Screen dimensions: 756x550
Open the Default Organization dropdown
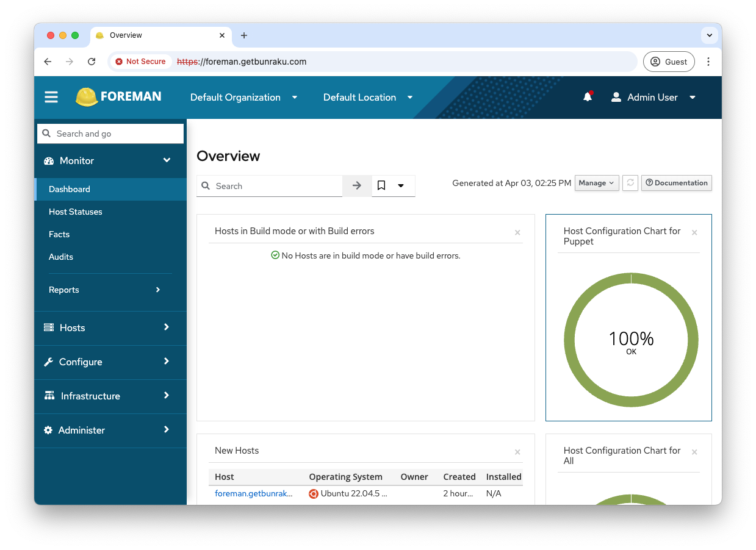243,98
